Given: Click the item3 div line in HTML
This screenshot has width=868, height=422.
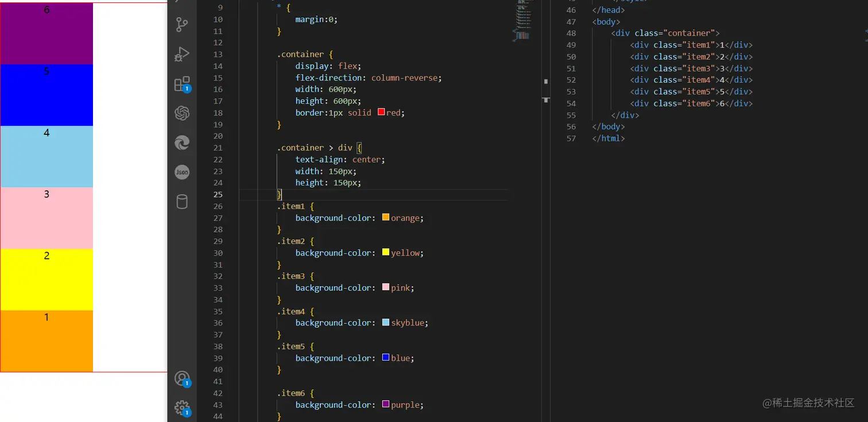Looking at the screenshot, I should click(x=691, y=68).
